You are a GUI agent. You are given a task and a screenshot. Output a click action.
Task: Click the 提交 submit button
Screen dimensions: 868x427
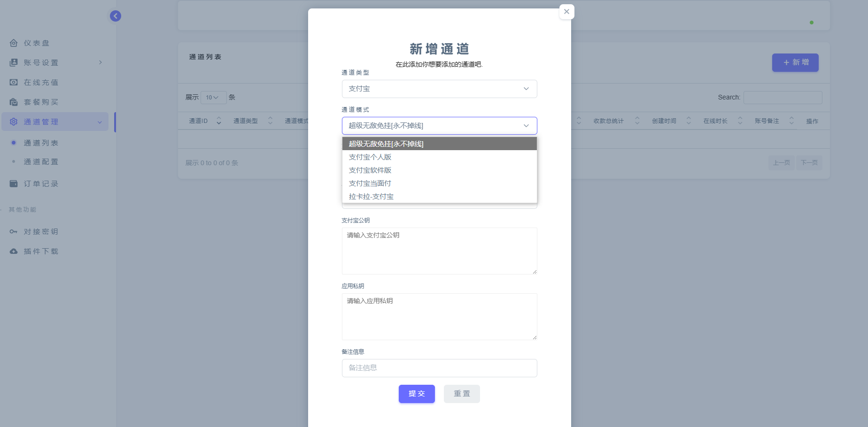coord(417,394)
